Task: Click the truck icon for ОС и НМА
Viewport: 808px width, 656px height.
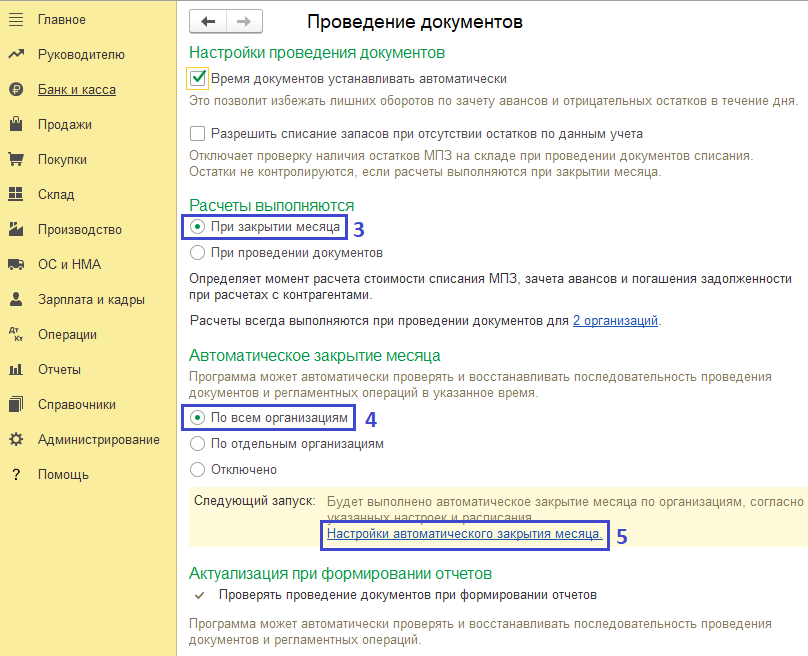Action: click(x=16, y=265)
